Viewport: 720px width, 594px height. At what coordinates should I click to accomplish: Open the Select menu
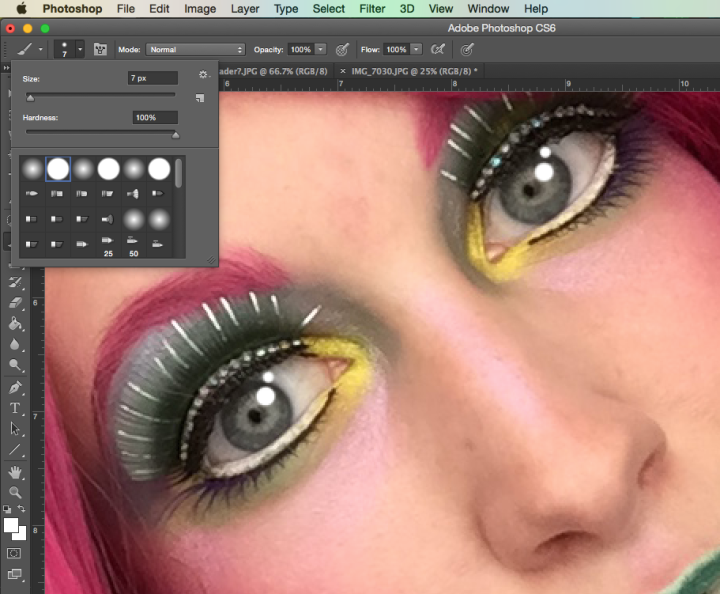(328, 9)
